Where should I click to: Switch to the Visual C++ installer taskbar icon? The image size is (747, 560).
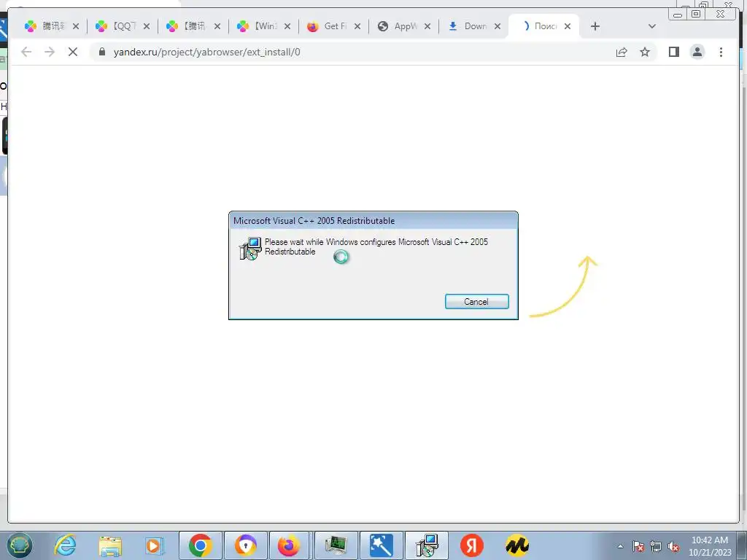click(x=427, y=545)
